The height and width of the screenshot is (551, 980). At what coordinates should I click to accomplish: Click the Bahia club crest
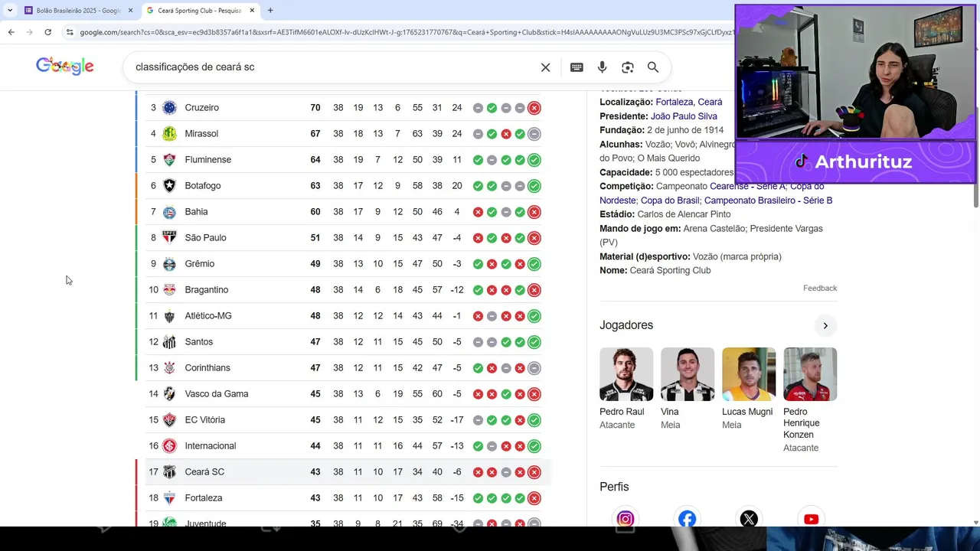pos(169,212)
